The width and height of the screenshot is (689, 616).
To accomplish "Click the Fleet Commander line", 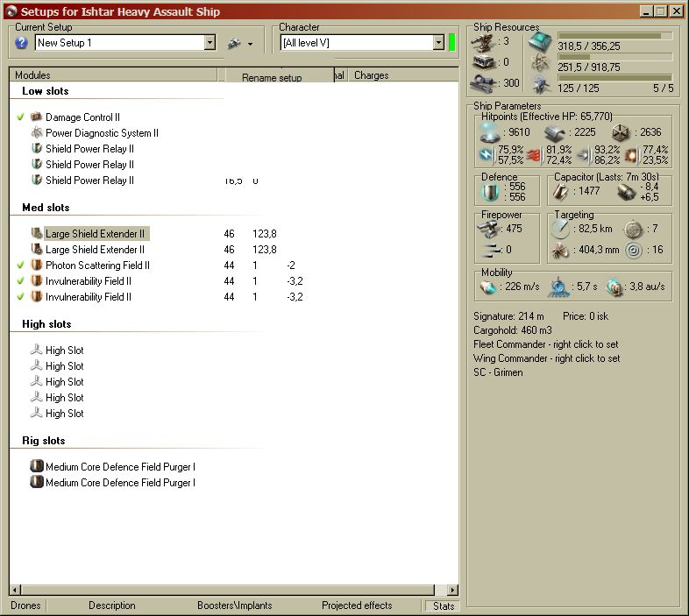I will coord(546,344).
